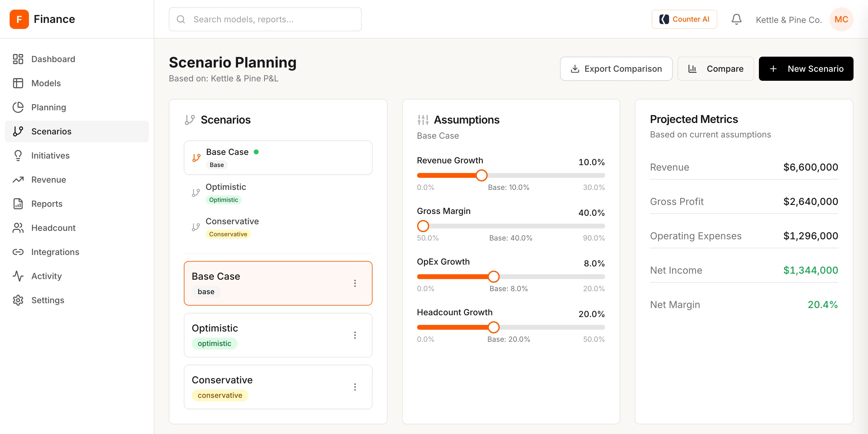Click the Finance logo icon
The width and height of the screenshot is (868, 434).
(x=19, y=19)
